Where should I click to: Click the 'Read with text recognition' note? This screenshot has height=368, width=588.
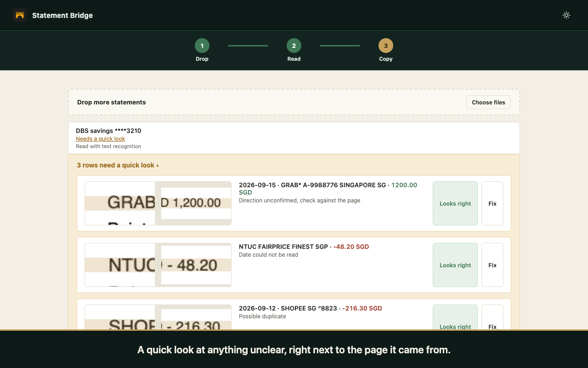108,146
